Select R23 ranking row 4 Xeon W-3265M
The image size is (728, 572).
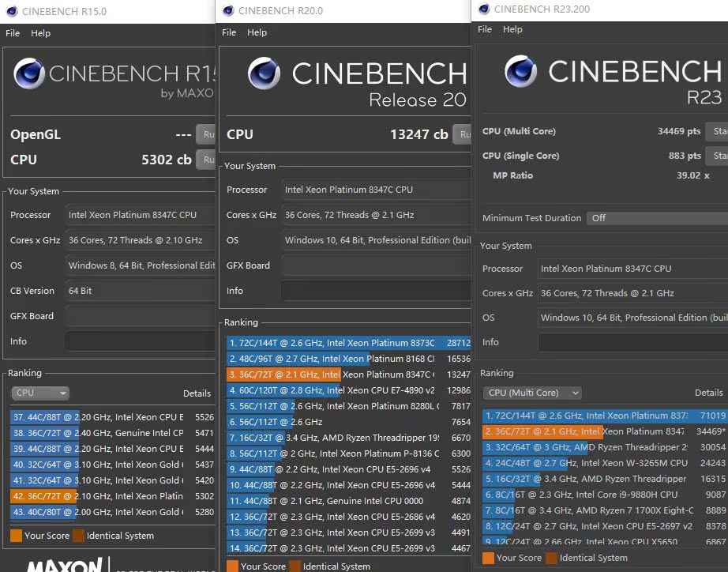click(605, 463)
